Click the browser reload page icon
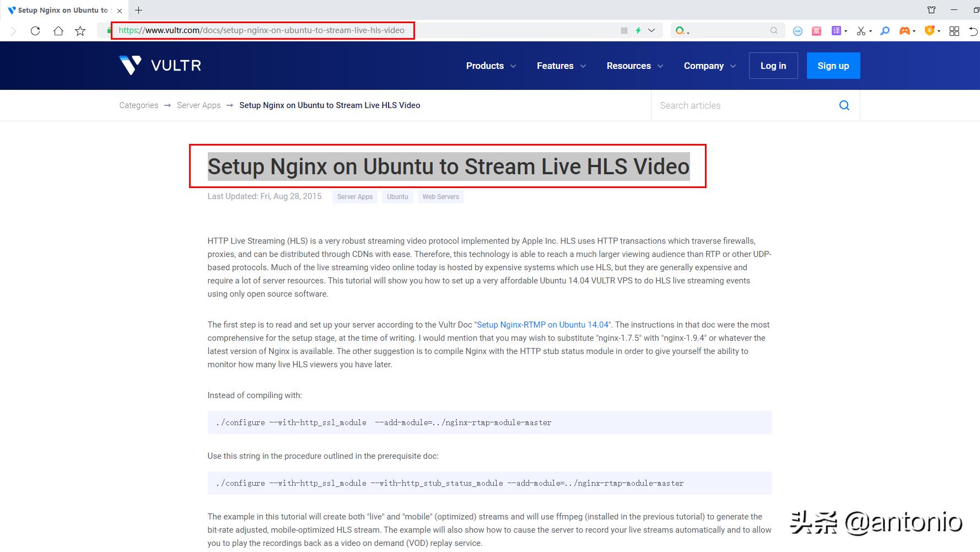This screenshot has width=980, height=552. click(x=35, y=31)
